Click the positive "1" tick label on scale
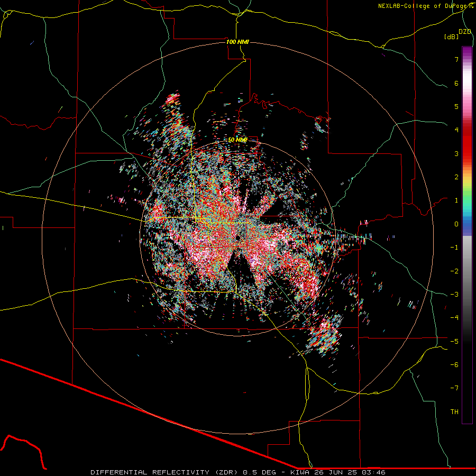This screenshot has width=476, height=476. coord(456,200)
